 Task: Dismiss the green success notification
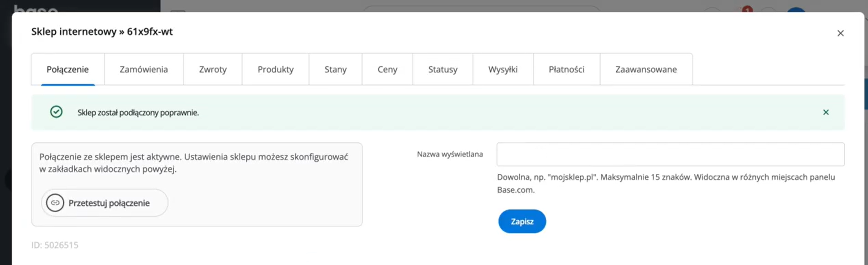coord(826,112)
